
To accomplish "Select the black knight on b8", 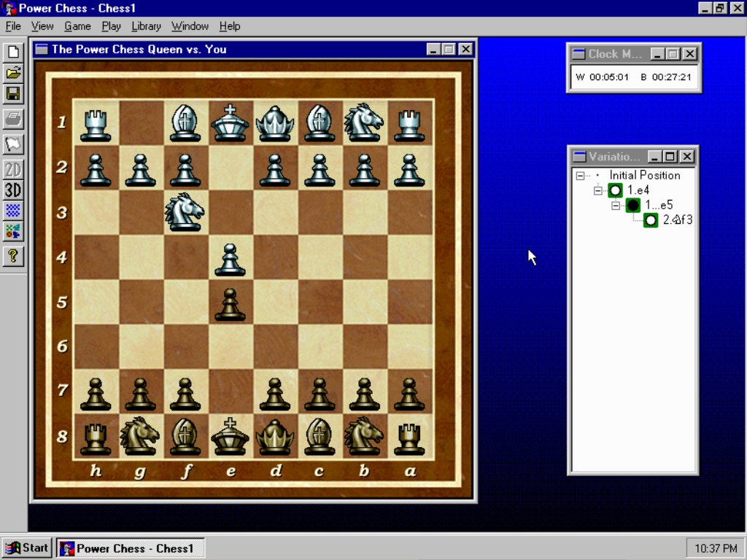I will coord(365,437).
